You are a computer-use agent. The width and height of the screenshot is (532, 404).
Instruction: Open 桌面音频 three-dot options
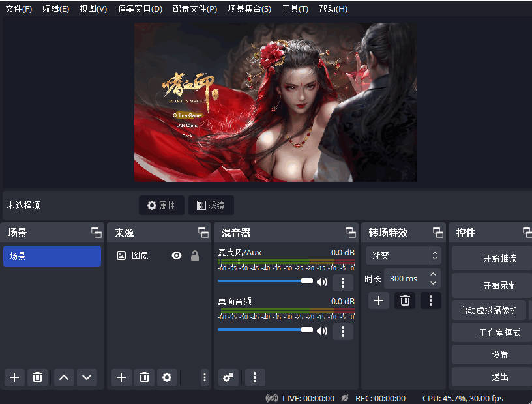click(343, 332)
